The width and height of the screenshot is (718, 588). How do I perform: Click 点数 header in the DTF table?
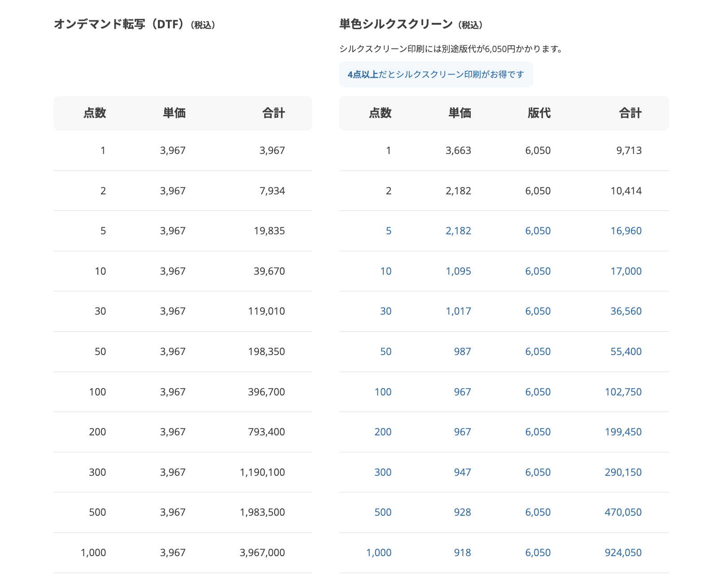coord(95,113)
